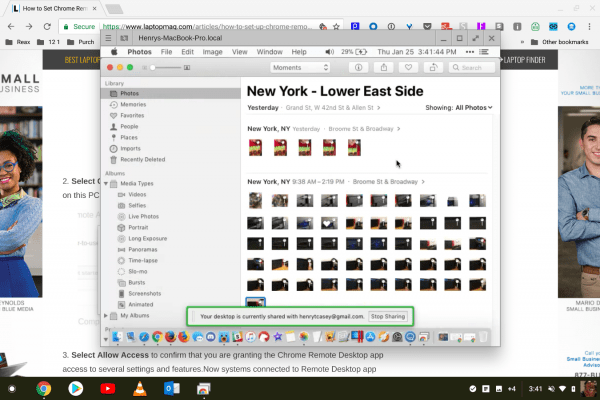Click the Share icon in Photos toolbar

click(x=384, y=67)
